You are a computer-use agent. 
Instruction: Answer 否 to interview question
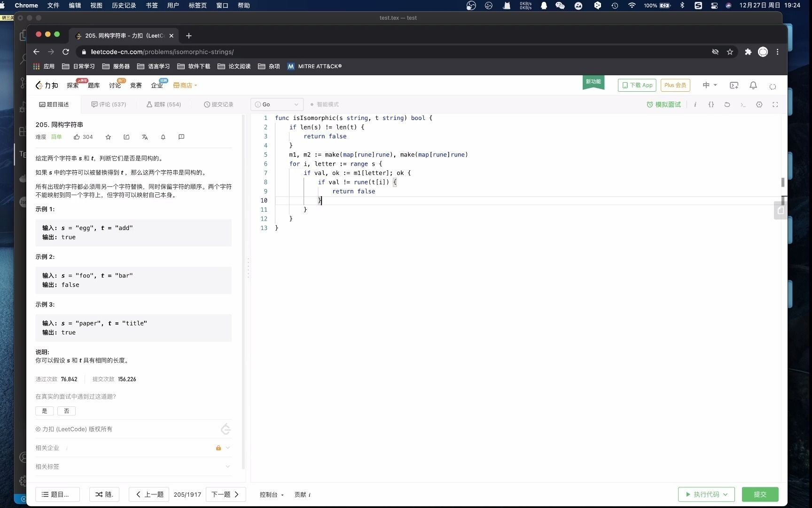click(66, 411)
